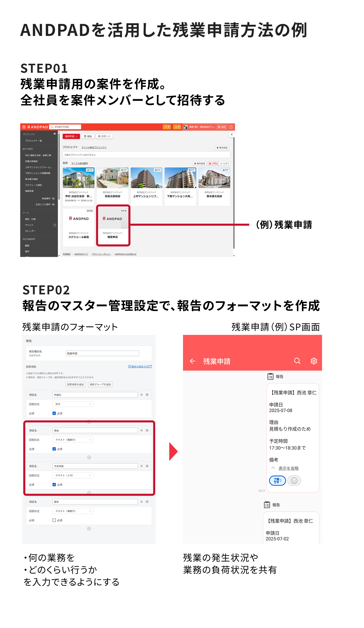This screenshot has height=628, width=364.
Task: Open 理由 answer format dropdown
Action: point(73,440)
